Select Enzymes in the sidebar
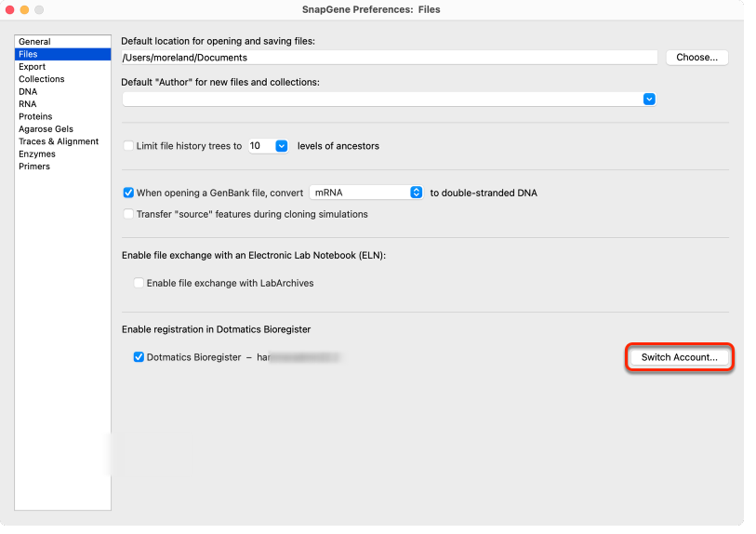Viewport: 756px width, 534px height. (x=37, y=154)
